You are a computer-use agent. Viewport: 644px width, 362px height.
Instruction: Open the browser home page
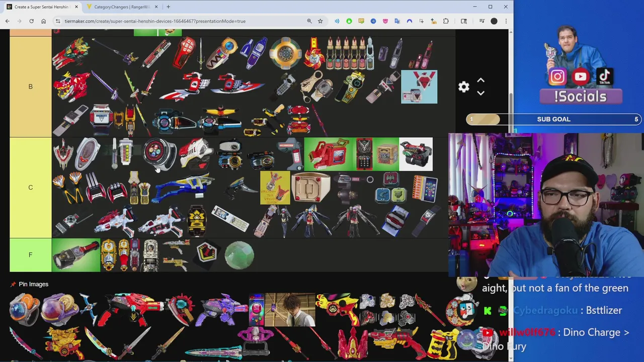coord(43,21)
